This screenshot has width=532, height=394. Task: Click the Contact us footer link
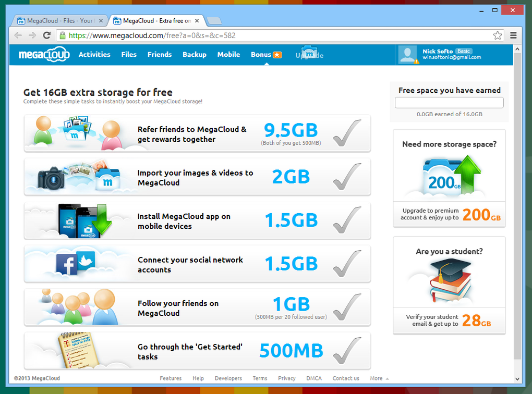coord(346,378)
